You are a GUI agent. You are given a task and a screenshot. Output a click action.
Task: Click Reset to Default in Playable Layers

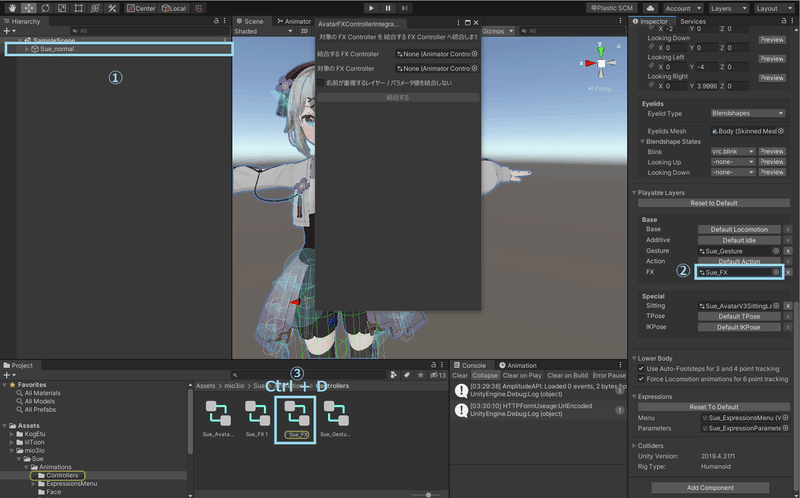pyautogui.click(x=714, y=203)
